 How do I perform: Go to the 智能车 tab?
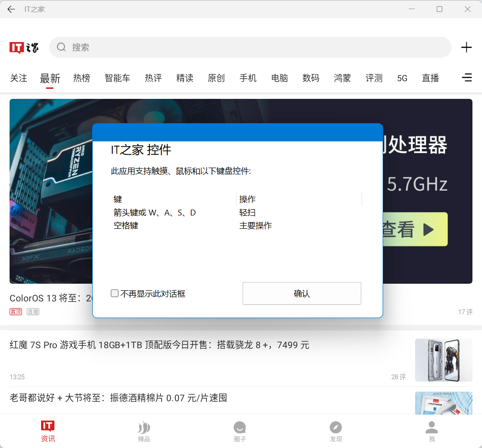pyautogui.click(x=118, y=78)
